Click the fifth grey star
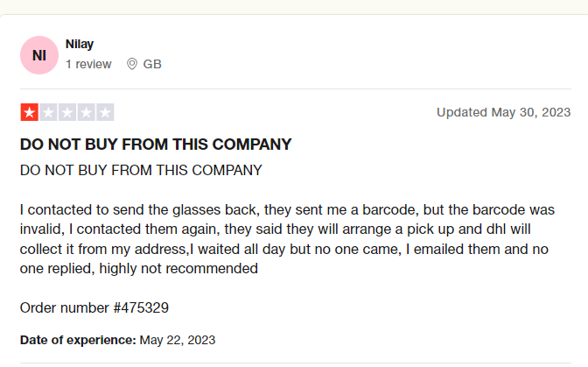Image resolution: width=588 pixels, height=367 pixels. click(x=105, y=112)
